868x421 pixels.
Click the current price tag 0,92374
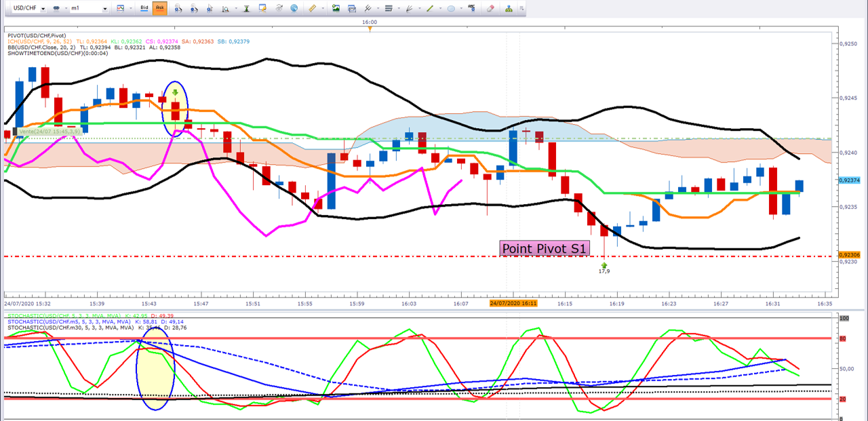pyautogui.click(x=849, y=180)
